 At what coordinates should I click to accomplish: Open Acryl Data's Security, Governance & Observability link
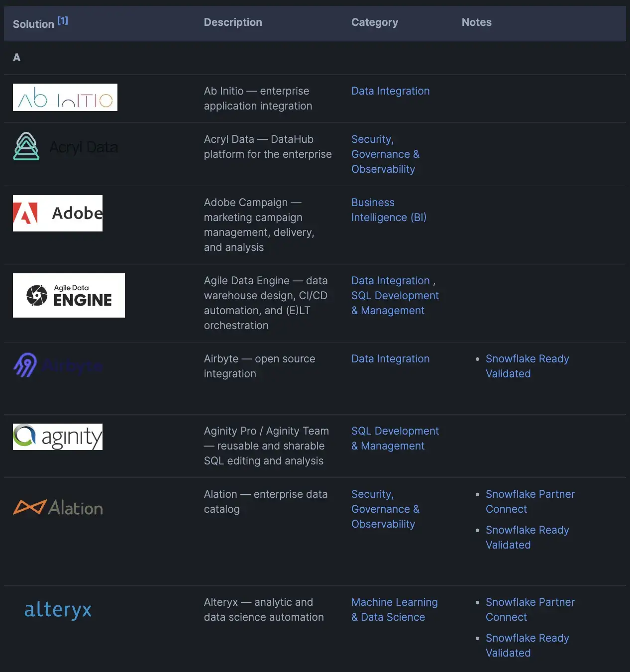pyautogui.click(x=385, y=154)
